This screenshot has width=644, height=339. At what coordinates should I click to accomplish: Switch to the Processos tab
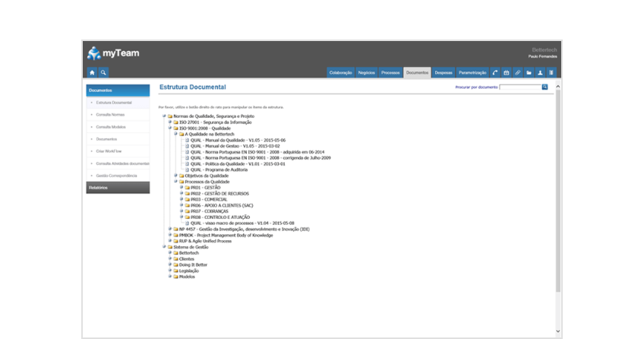[x=390, y=73]
